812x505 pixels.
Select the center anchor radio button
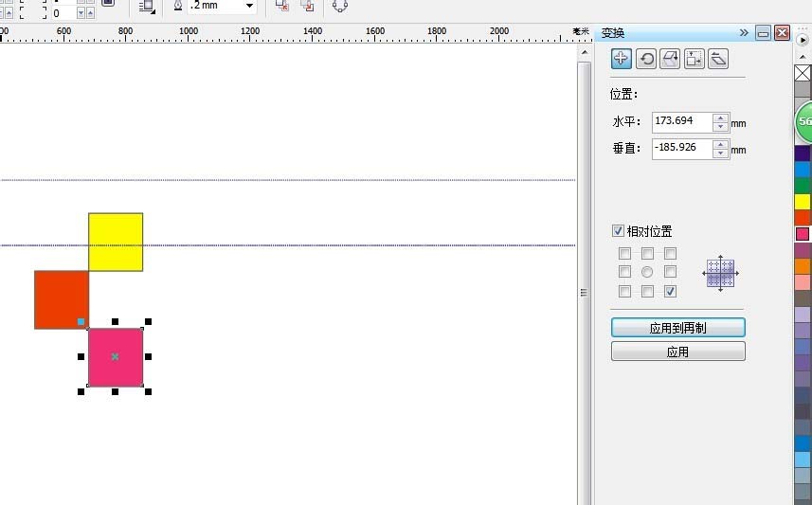(x=647, y=271)
